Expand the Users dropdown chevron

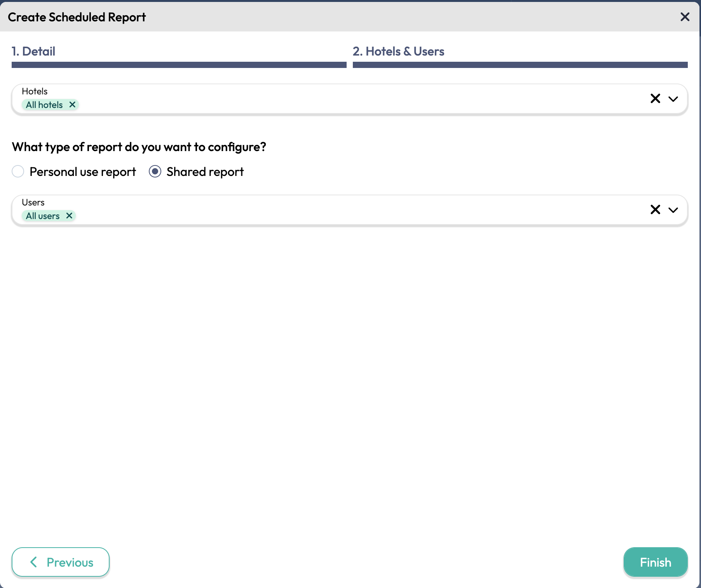(x=673, y=210)
